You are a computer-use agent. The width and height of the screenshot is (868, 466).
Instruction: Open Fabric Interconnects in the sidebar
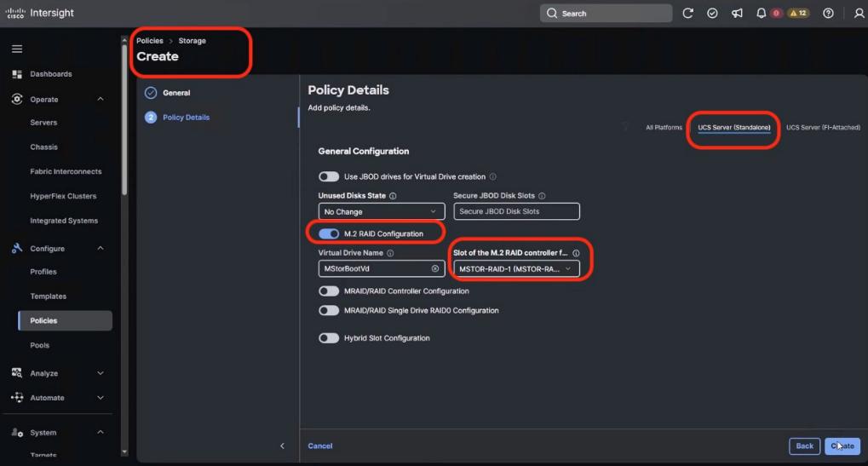point(66,171)
